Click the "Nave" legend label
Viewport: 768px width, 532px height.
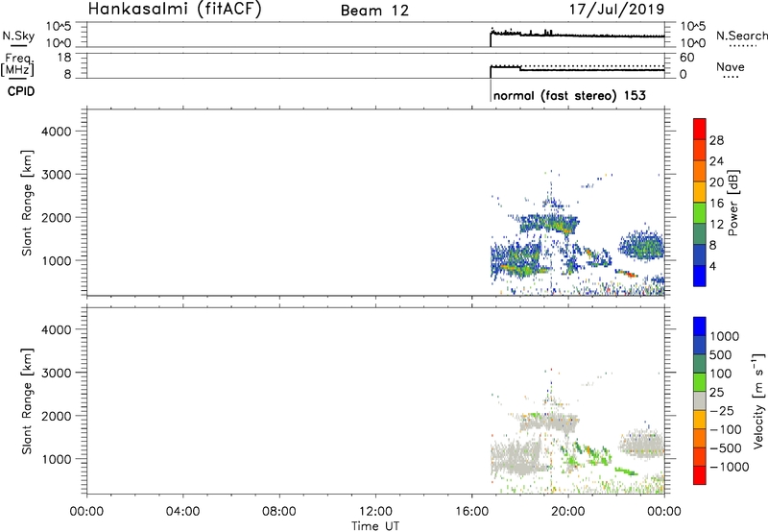[731, 66]
